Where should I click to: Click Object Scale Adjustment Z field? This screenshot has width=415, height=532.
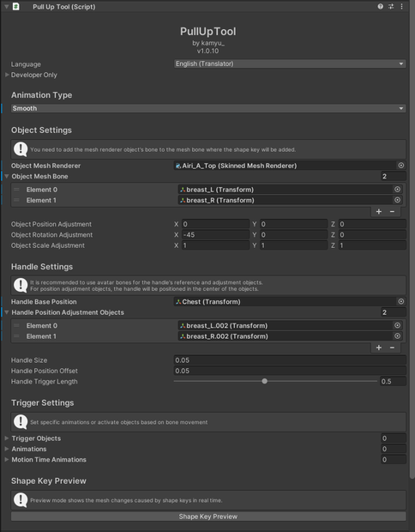click(x=372, y=245)
